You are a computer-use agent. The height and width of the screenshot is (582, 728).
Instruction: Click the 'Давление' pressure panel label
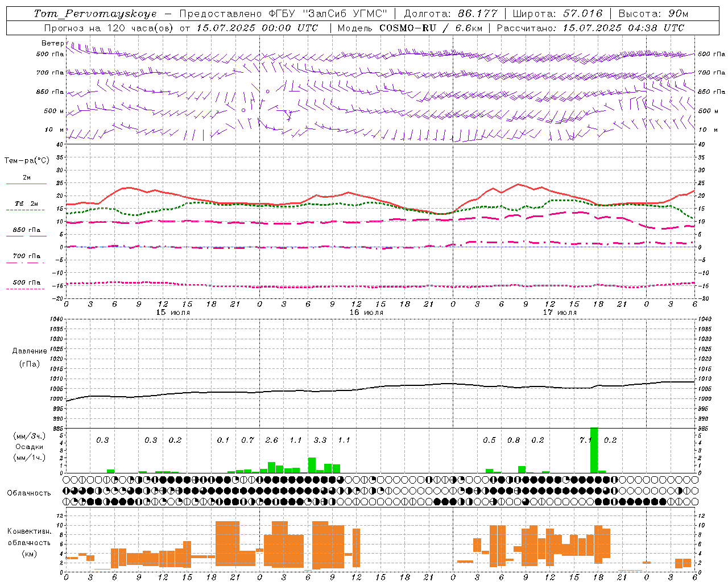click(30, 351)
